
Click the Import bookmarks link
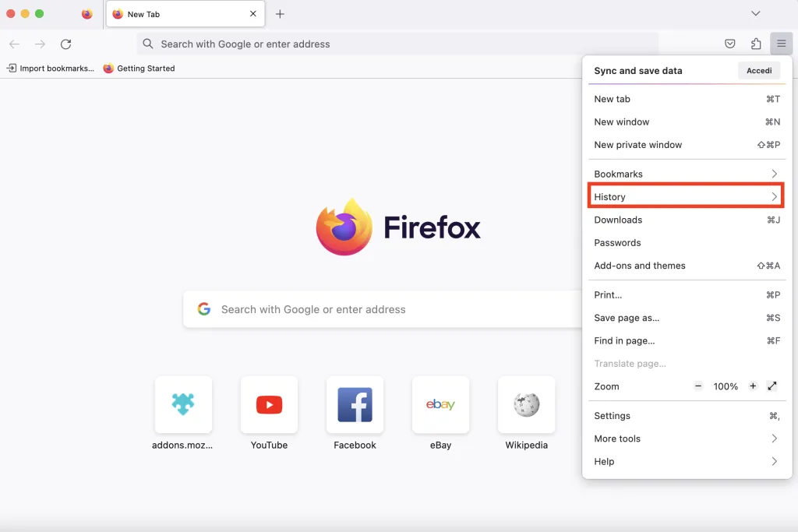point(50,69)
